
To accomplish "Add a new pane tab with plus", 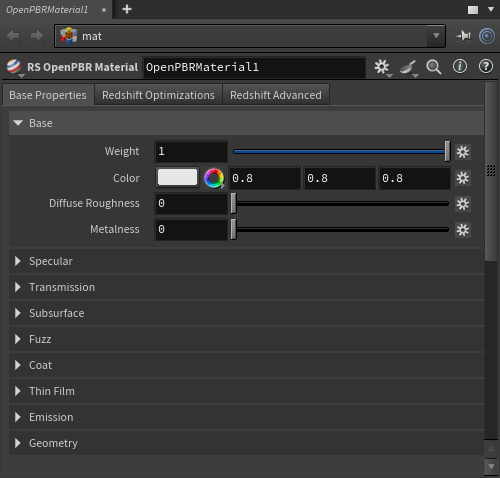I will pos(127,9).
